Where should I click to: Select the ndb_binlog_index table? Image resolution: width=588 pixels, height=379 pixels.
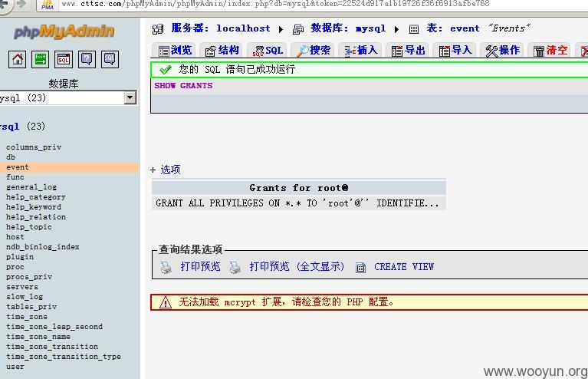43,247
